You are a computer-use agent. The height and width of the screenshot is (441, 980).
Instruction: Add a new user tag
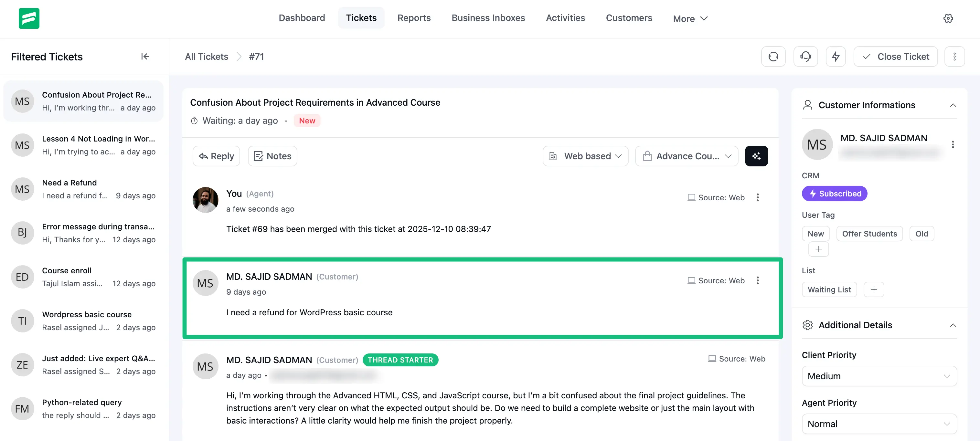click(818, 249)
